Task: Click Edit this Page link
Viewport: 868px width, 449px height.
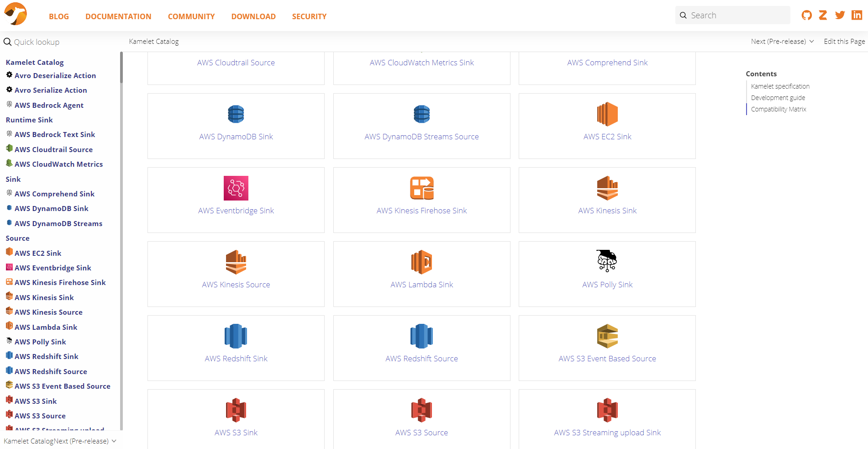Action: click(844, 41)
